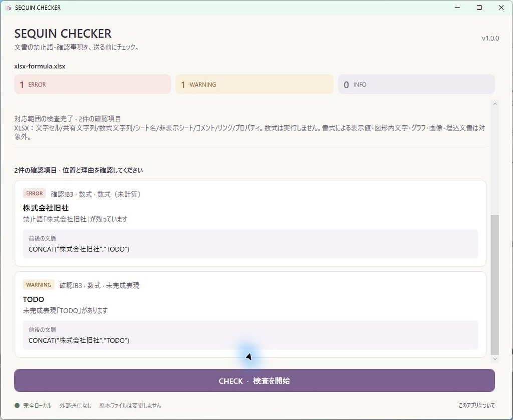
Task: Click the subtitle 文書の禁止語・確認事項を、送る前にチェック。
Action: [x=78, y=47]
